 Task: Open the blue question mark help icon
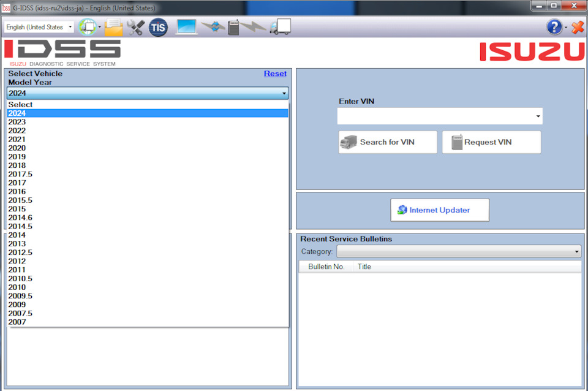[554, 27]
